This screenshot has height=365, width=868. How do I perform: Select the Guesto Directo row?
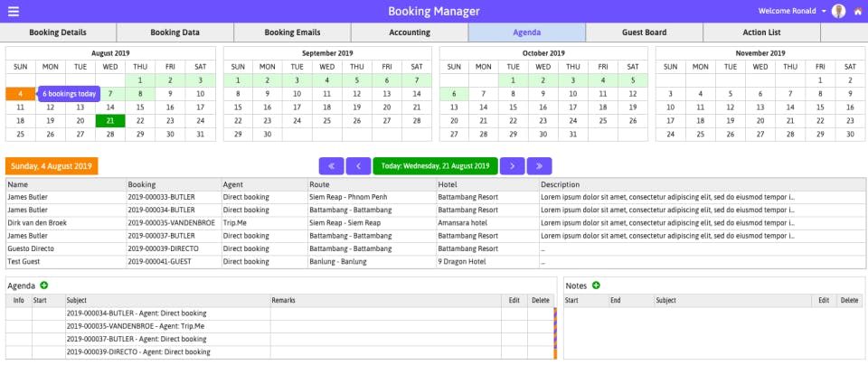tap(436, 248)
